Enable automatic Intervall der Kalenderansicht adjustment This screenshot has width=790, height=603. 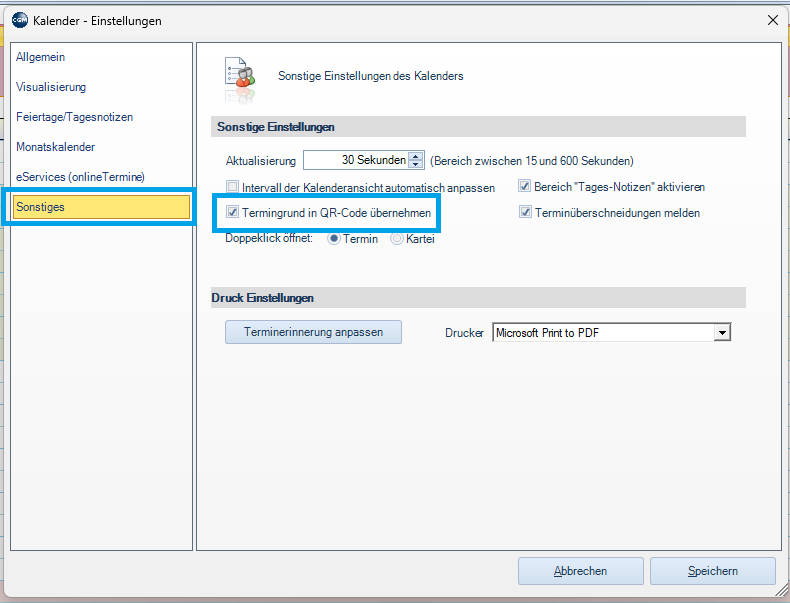(x=233, y=187)
